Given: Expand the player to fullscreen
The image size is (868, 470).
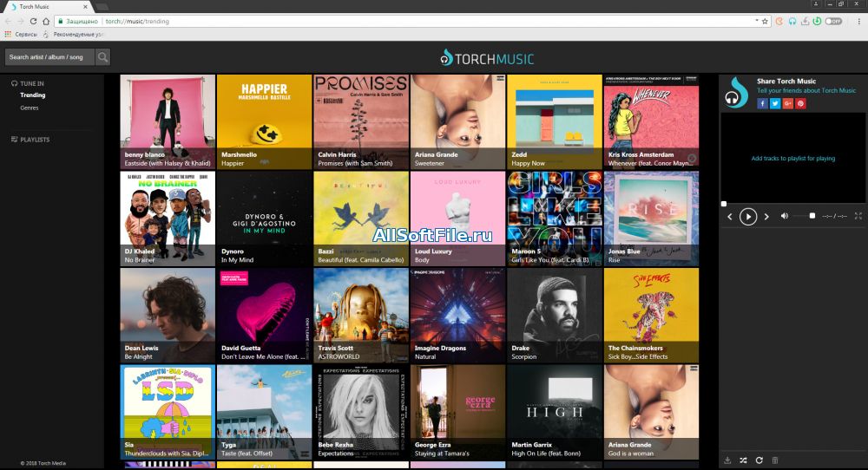Looking at the screenshot, I should 858,216.
